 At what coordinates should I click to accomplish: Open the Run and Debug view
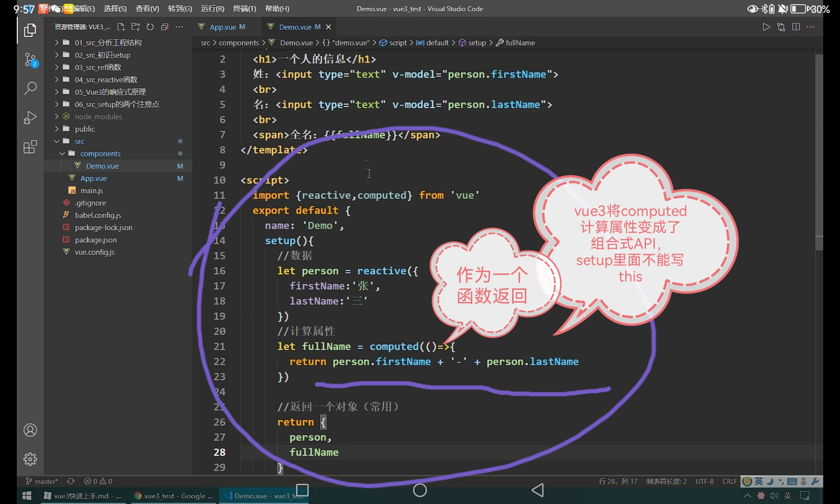(x=30, y=118)
